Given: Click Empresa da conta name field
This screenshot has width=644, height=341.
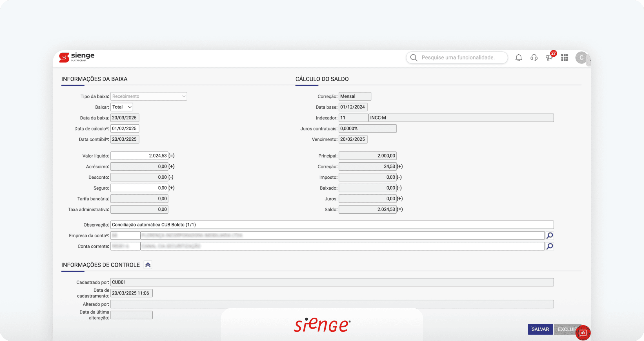Looking at the screenshot, I should click(342, 235).
